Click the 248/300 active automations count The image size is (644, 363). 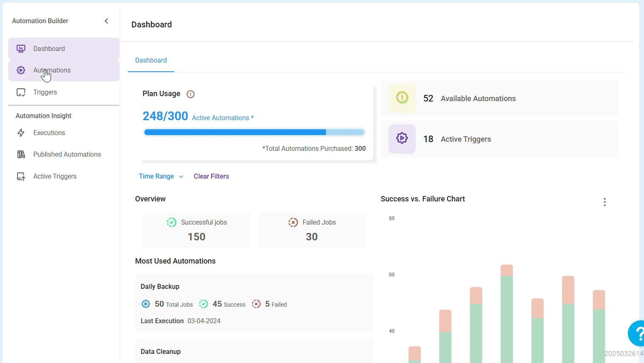point(165,116)
